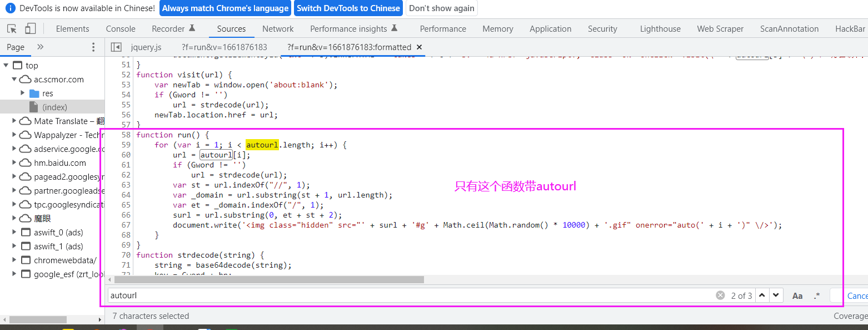
Task: Open the Web Scraper tab
Action: pos(720,29)
